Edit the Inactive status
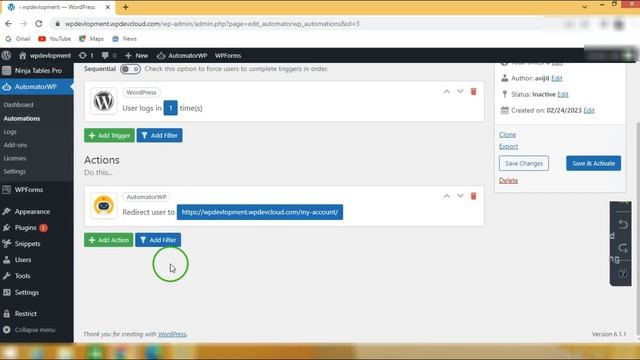This screenshot has height=360, width=640. click(x=563, y=94)
